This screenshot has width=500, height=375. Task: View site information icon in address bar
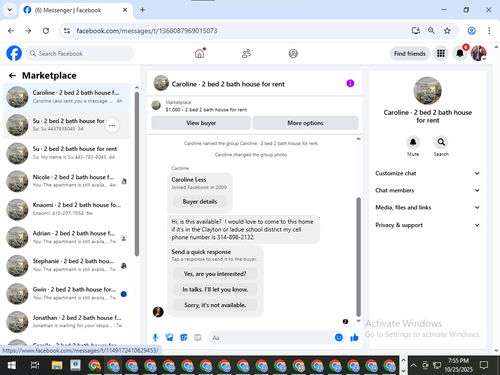coord(67,31)
